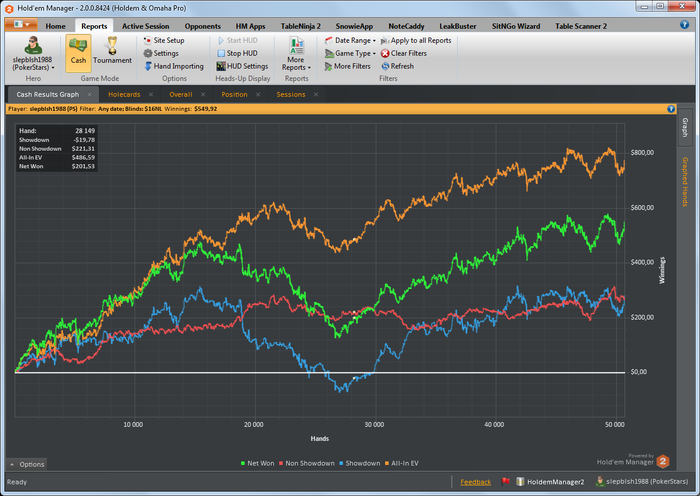This screenshot has width=700, height=496.
Task: Select the Reports ribbon tab
Action: [94, 26]
